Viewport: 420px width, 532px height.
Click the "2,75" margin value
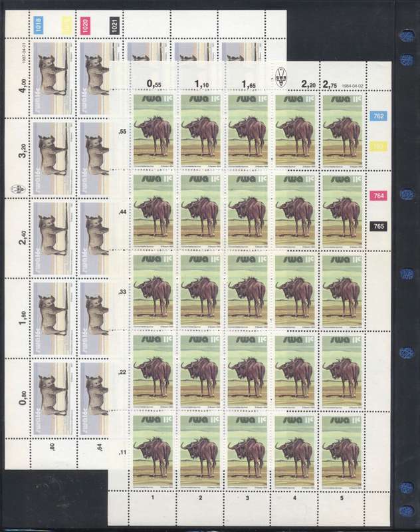coord(330,84)
